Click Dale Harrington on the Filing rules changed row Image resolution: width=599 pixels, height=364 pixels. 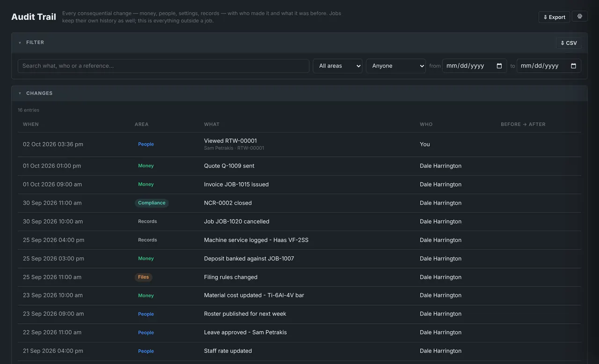coord(441,277)
